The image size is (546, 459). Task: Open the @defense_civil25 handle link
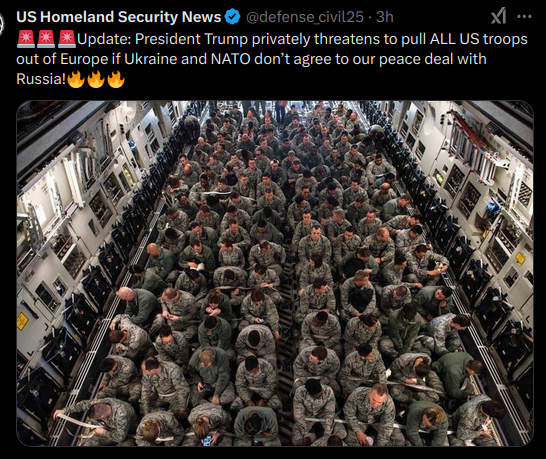(x=305, y=17)
